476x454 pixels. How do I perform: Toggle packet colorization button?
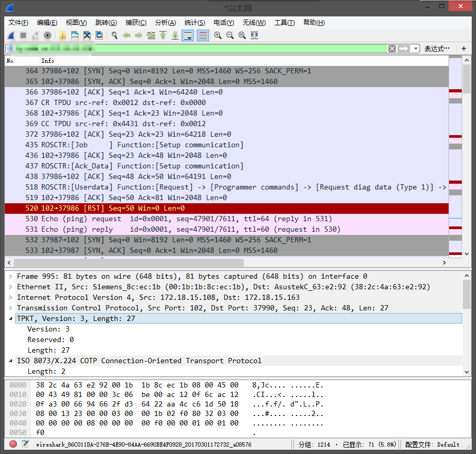(x=203, y=35)
